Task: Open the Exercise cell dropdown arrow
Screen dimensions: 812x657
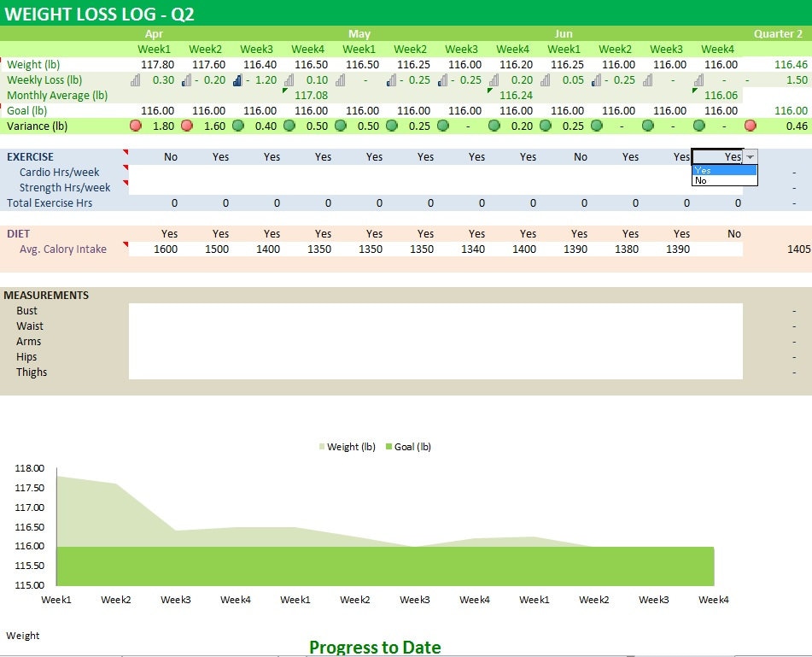Action: [x=749, y=157]
